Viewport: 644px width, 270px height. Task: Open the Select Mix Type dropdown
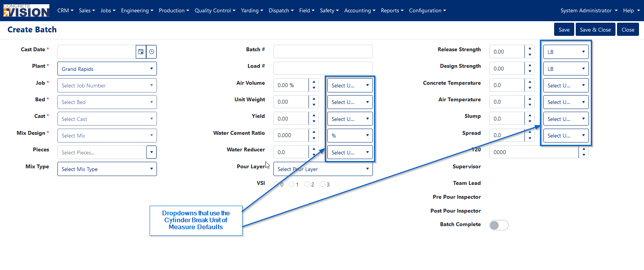tap(107, 169)
